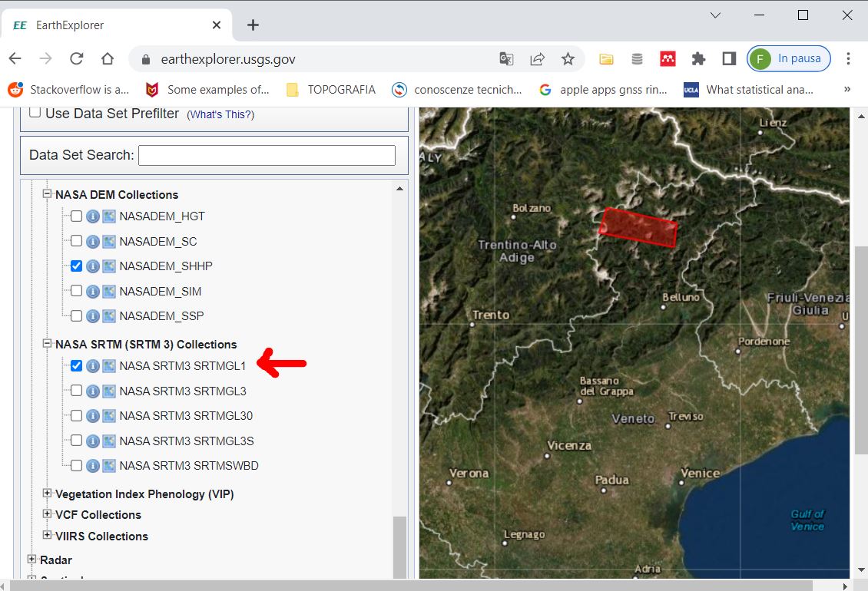This screenshot has height=591, width=868.
Task: Show coverage map icon for NASADEM_HGT
Action: (x=109, y=216)
